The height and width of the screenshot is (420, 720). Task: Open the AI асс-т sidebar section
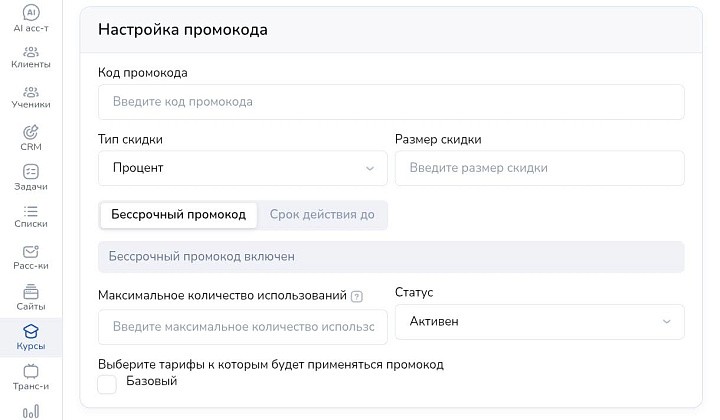31,18
